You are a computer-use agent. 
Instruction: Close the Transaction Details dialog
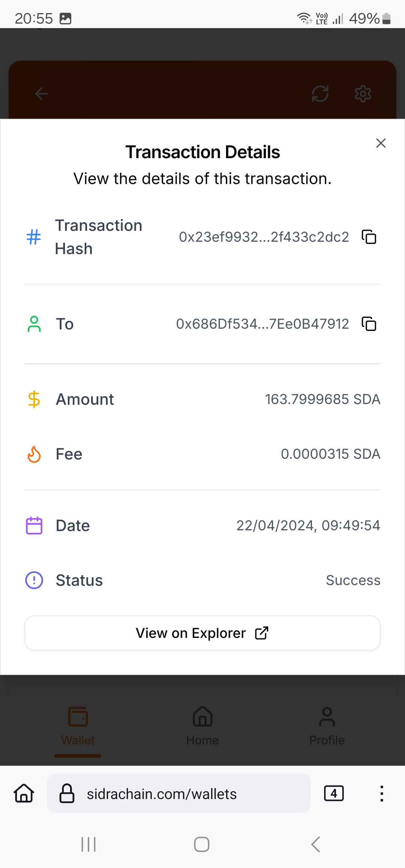(x=381, y=143)
